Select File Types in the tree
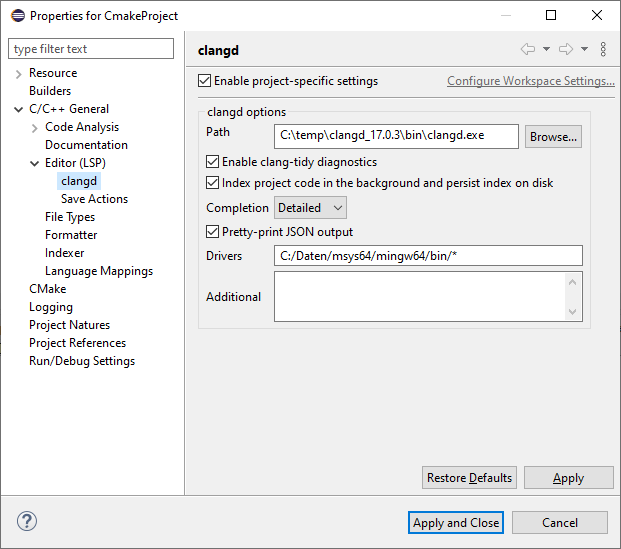Image resolution: width=621 pixels, height=549 pixels. (x=70, y=217)
